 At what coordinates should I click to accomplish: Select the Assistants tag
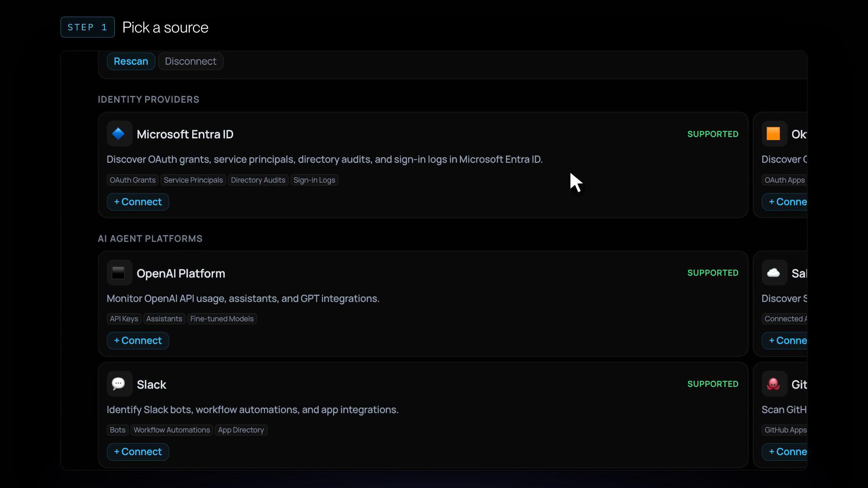164,319
